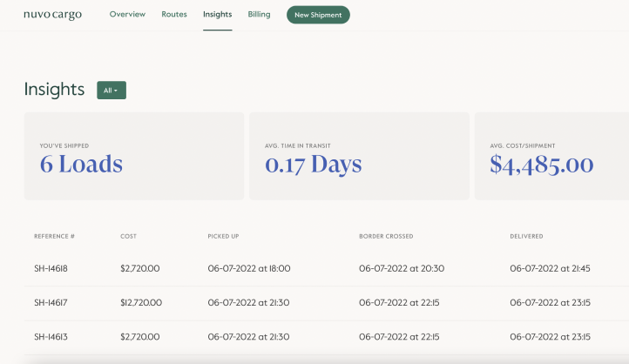Open the Avg. Cost/Shipment card

[x=551, y=156]
